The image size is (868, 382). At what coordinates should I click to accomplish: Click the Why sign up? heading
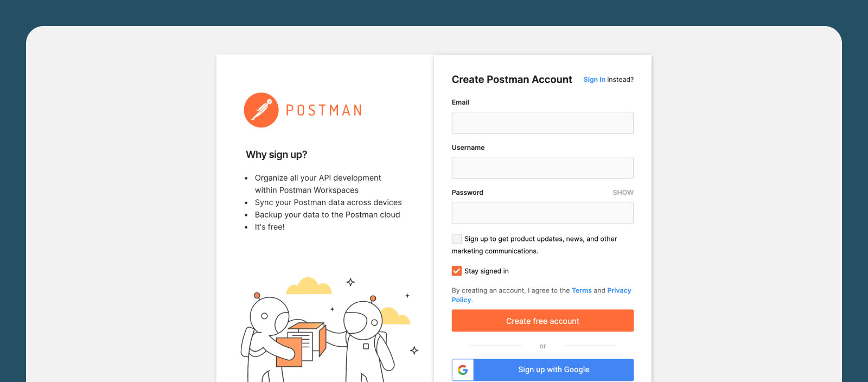coord(277,155)
